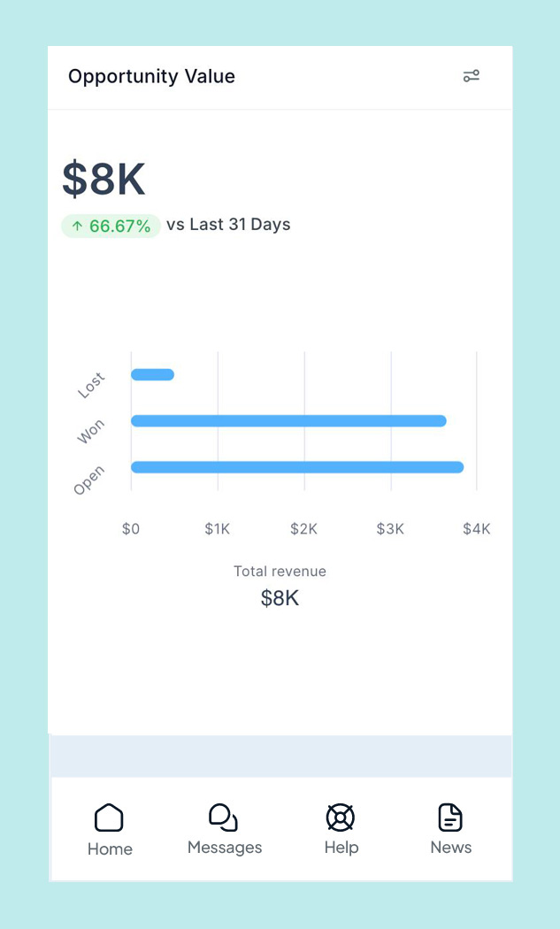
Task: Click the green up-arrow in percentage badge
Action: tap(77, 226)
